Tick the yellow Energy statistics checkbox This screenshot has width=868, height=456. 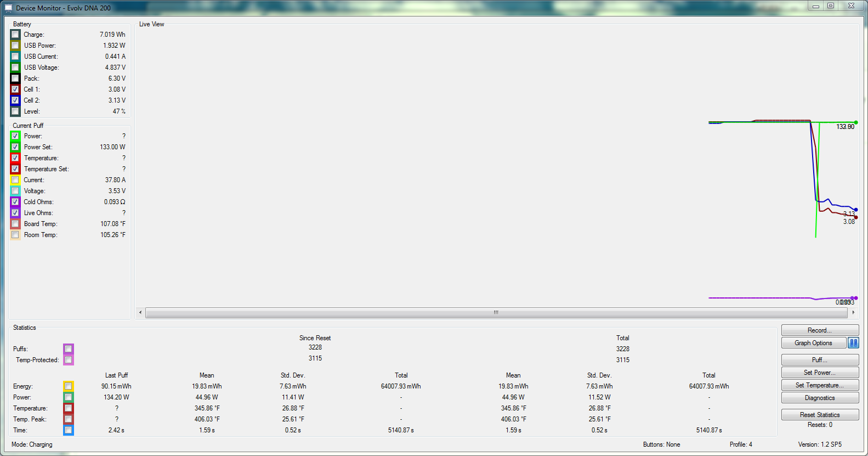click(69, 386)
